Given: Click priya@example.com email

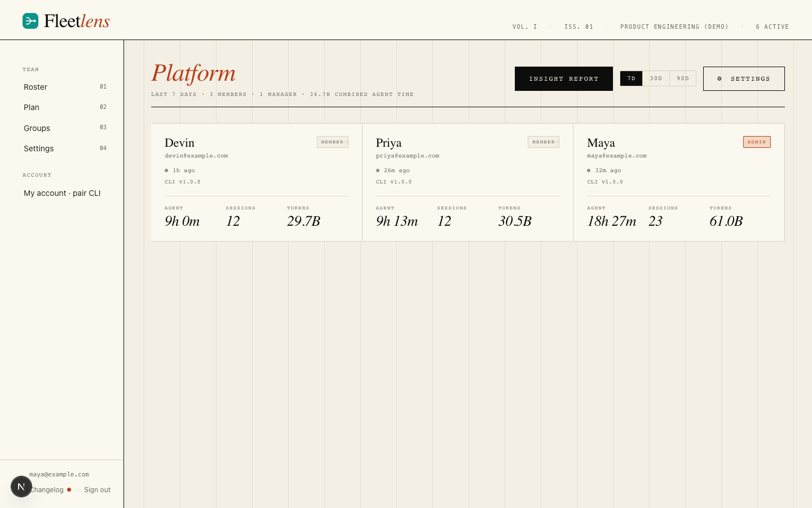Looking at the screenshot, I should [x=408, y=156].
